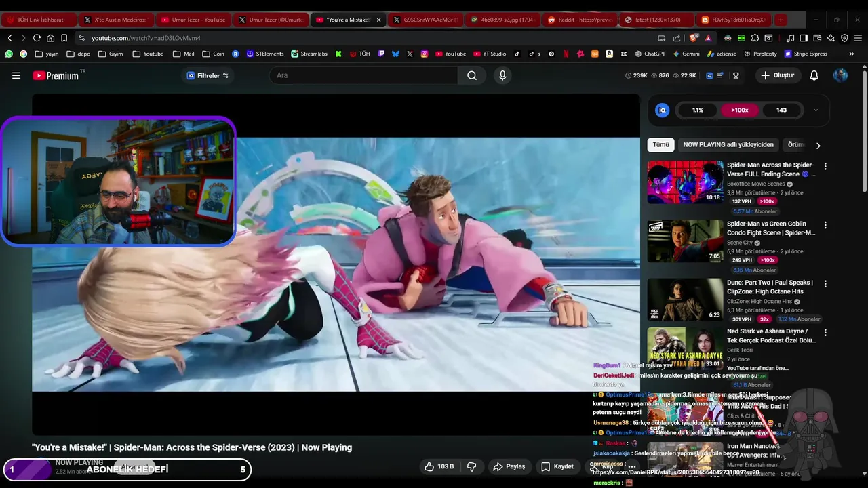Expand the vidIQ stats panel chevron
868x488 pixels.
coord(816,110)
